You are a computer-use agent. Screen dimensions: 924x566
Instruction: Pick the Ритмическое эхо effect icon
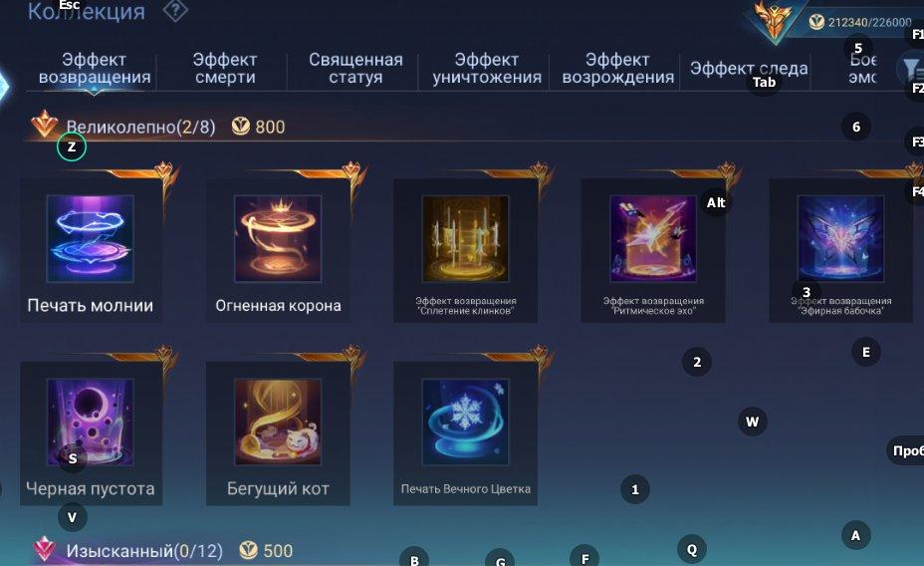(653, 239)
